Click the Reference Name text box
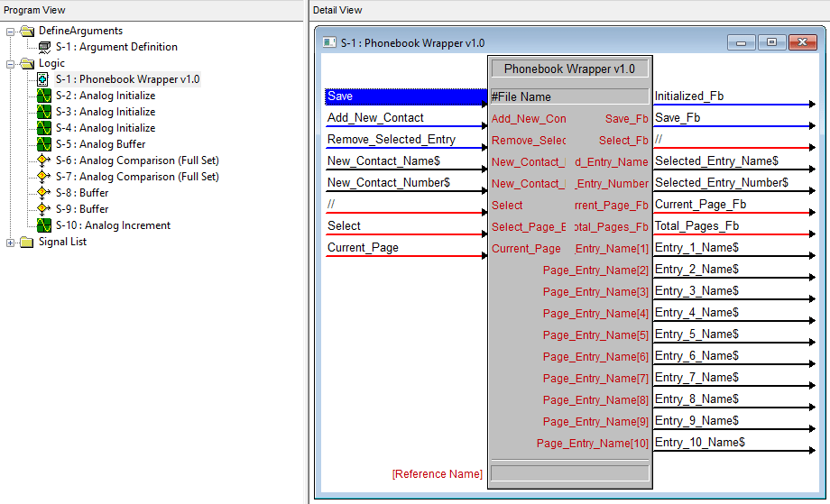The image size is (830, 504). tap(568, 473)
